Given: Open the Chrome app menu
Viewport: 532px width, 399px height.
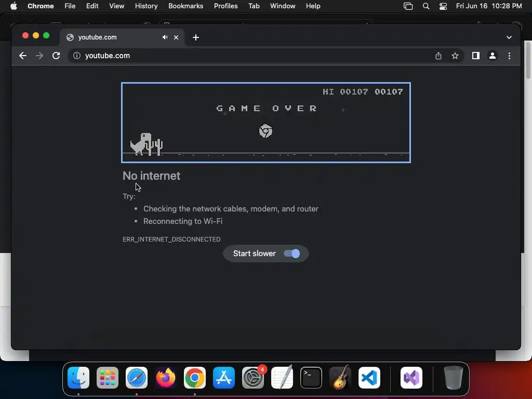Looking at the screenshot, I should (x=41, y=6).
